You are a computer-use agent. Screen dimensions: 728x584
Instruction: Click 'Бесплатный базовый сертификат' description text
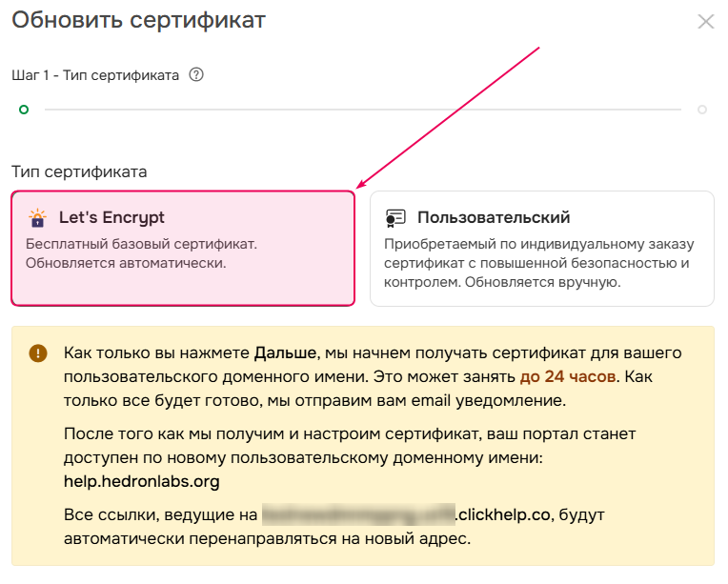click(141, 244)
